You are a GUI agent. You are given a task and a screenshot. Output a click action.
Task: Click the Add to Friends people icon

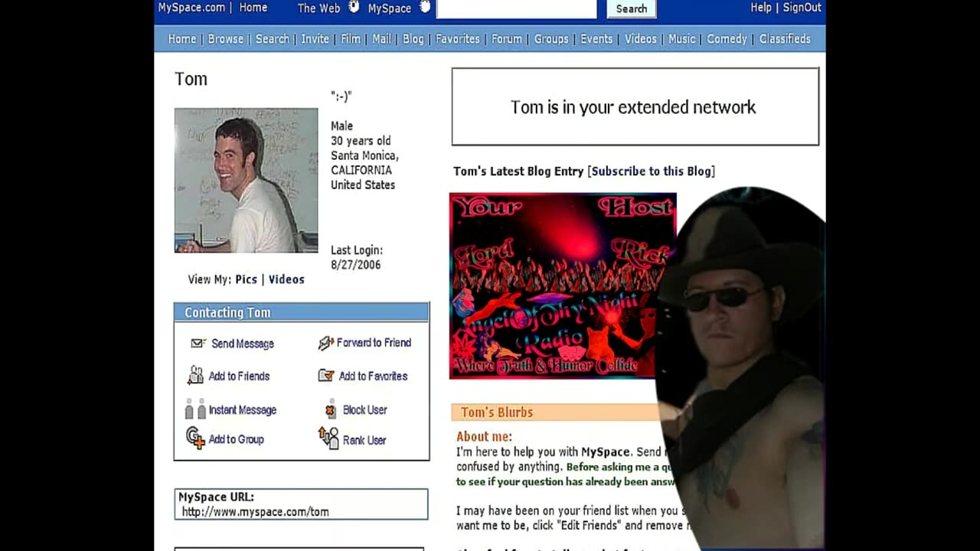tap(195, 375)
